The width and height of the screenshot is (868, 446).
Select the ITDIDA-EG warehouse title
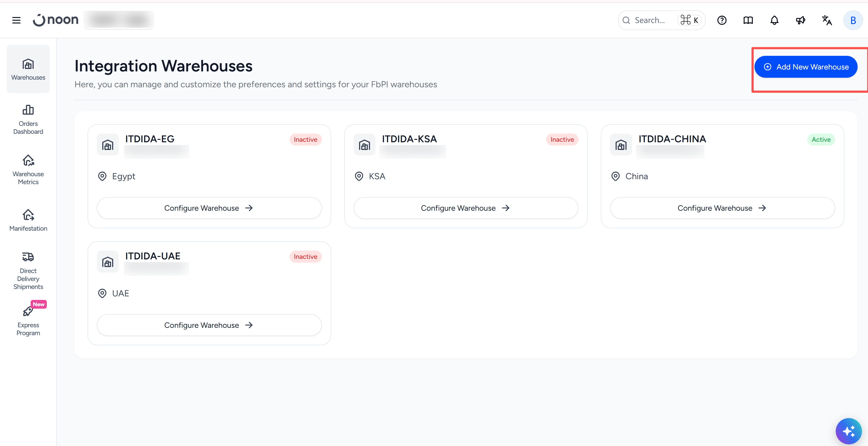[150, 139]
